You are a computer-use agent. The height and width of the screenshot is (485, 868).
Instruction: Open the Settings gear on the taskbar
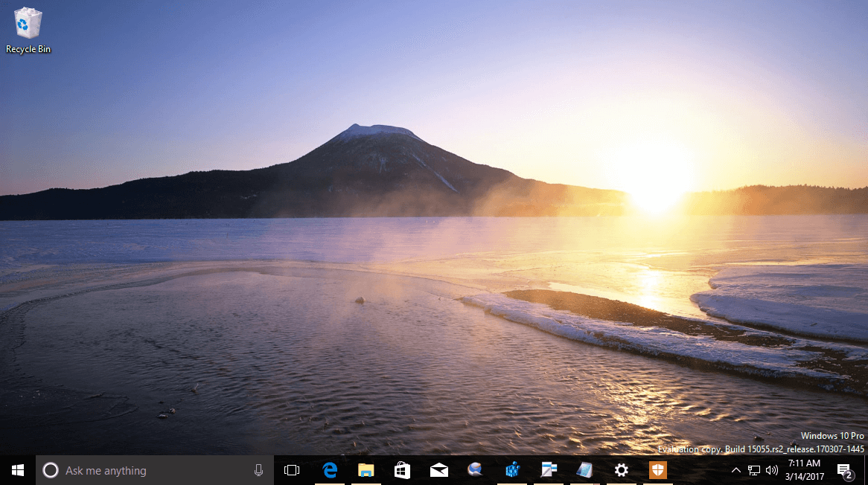(621, 469)
